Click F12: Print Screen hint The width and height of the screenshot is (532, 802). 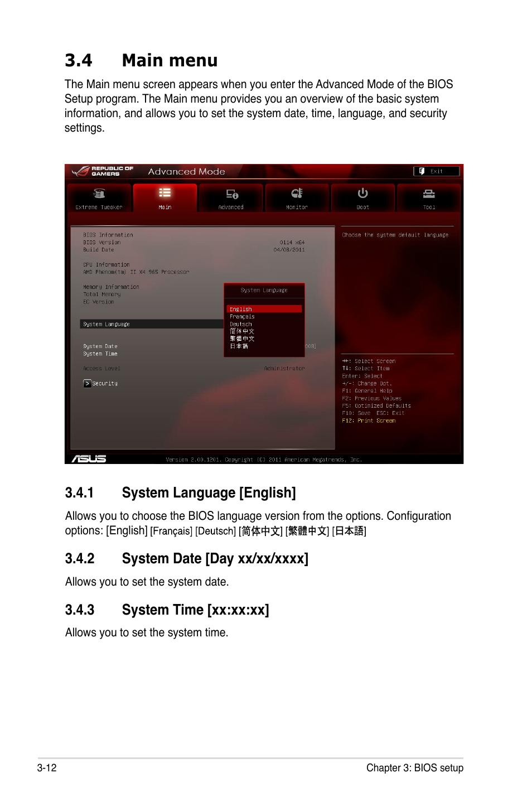[369, 421]
